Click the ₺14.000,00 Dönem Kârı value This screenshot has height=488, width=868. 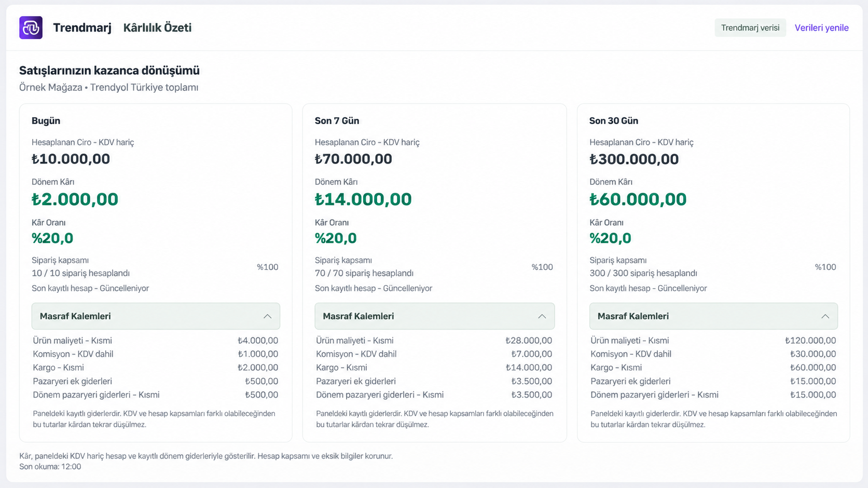click(363, 199)
